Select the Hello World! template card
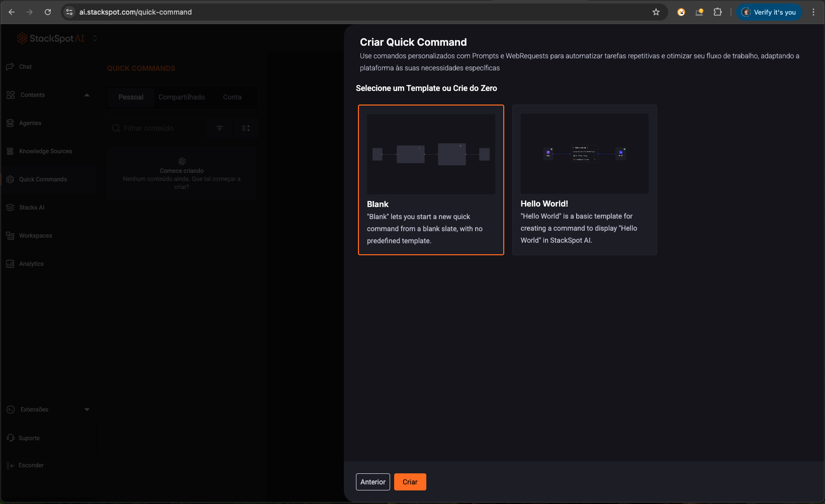The image size is (825, 504). point(585,180)
